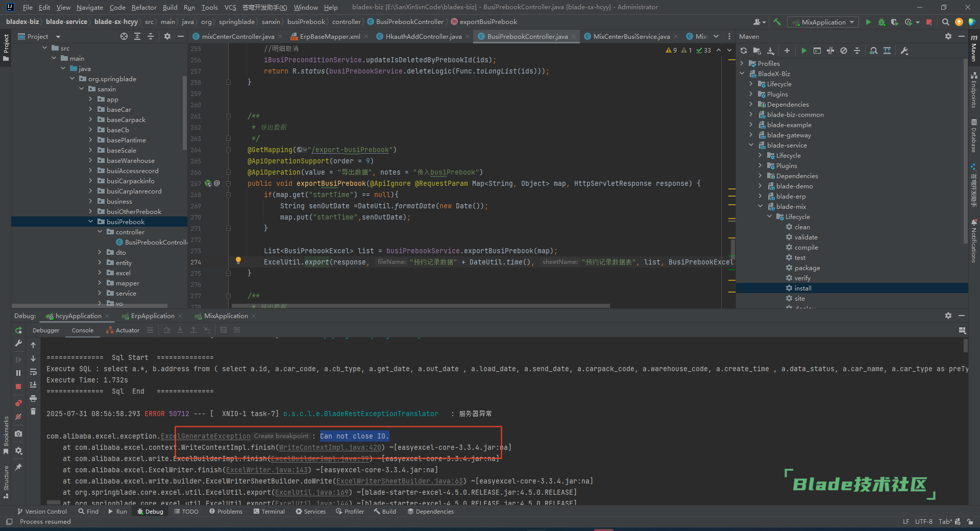980x531 pixels.
Task: Switch to ErpApplication debug session tab
Action: tap(153, 316)
